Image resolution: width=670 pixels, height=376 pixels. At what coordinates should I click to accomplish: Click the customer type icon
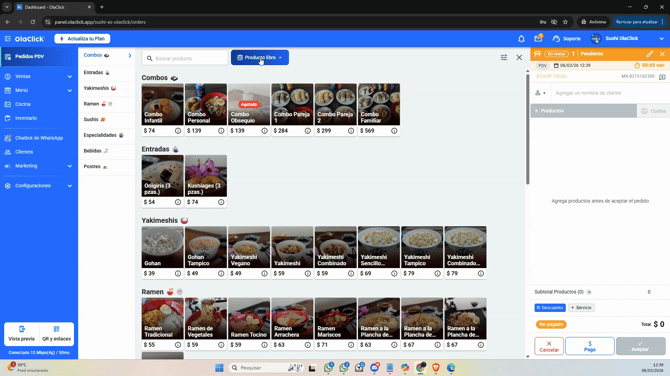(541, 93)
